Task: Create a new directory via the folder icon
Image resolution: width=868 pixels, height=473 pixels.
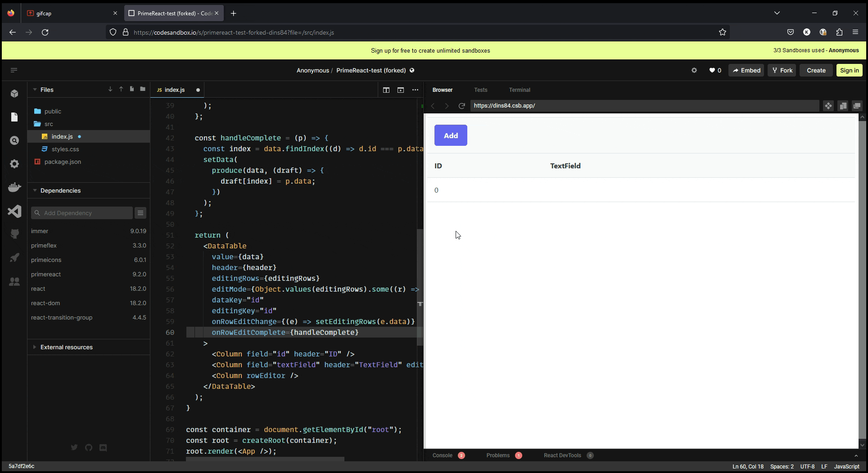Action: point(142,89)
